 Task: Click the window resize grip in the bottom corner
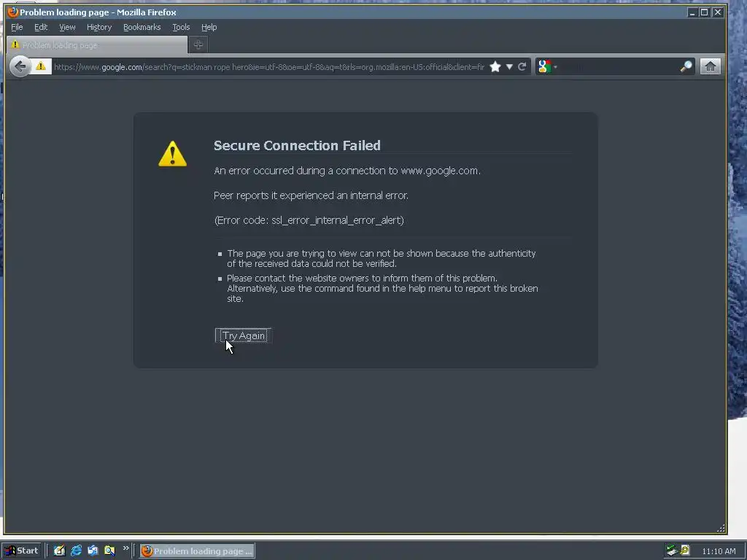721,528
